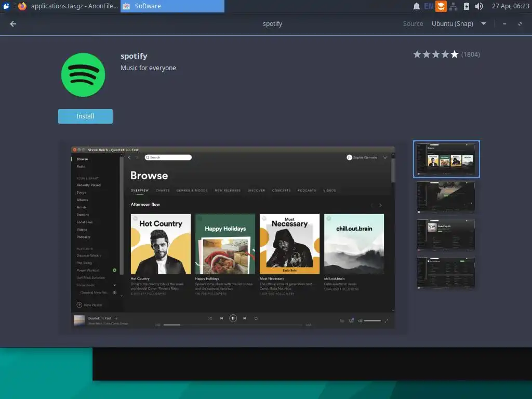Click the orange software updater tray icon
The height and width of the screenshot is (399, 532).
(x=441, y=6)
